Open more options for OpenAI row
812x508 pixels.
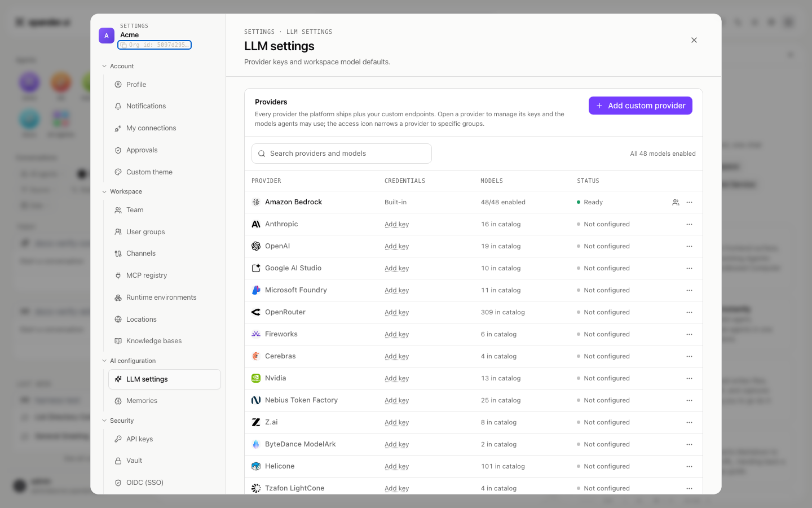pos(689,246)
